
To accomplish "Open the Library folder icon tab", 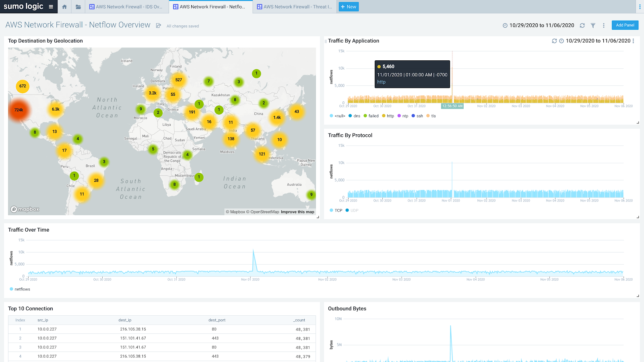I will pyautogui.click(x=78, y=7).
